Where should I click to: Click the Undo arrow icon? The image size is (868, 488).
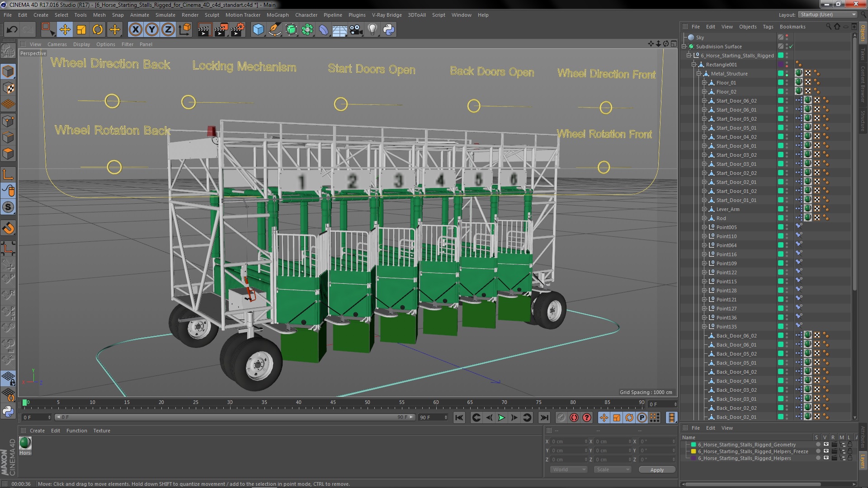[12, 30]
